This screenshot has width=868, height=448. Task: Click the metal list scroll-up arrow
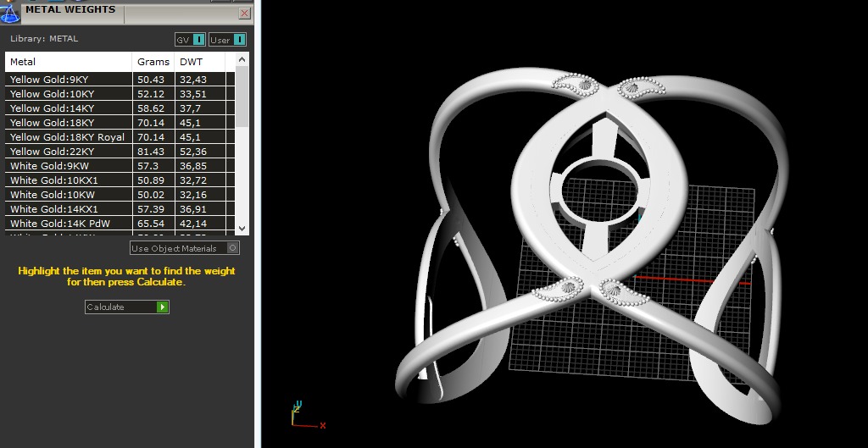click(x=242, y=59)
